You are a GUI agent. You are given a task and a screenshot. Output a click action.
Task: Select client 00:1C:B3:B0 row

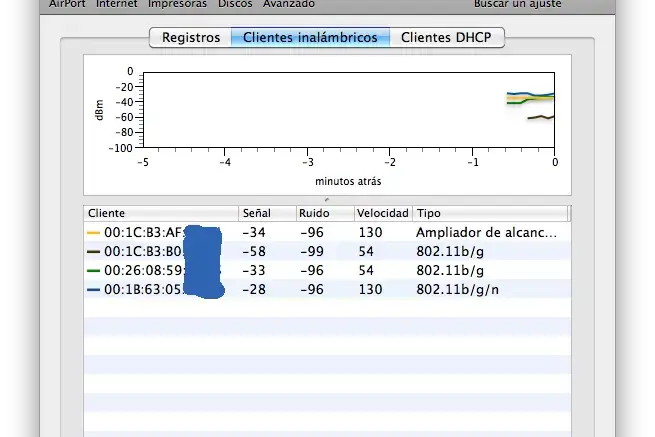[x=327, y=252]
